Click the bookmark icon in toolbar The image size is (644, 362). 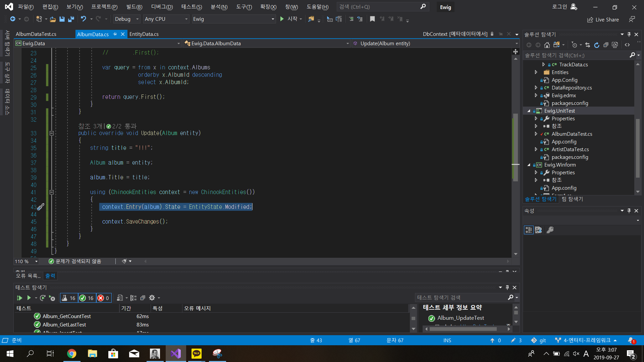pyautogui.click(x=372, y=19)
